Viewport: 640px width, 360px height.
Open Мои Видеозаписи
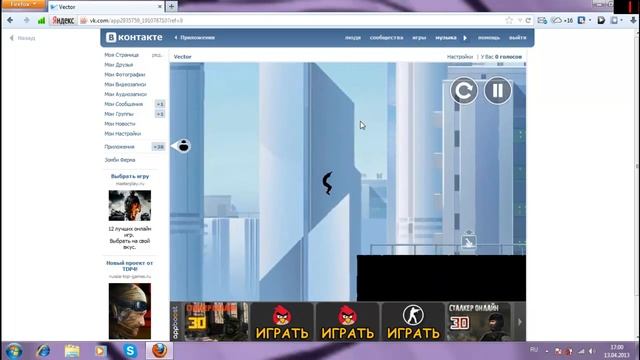click(x=125, y=84)
